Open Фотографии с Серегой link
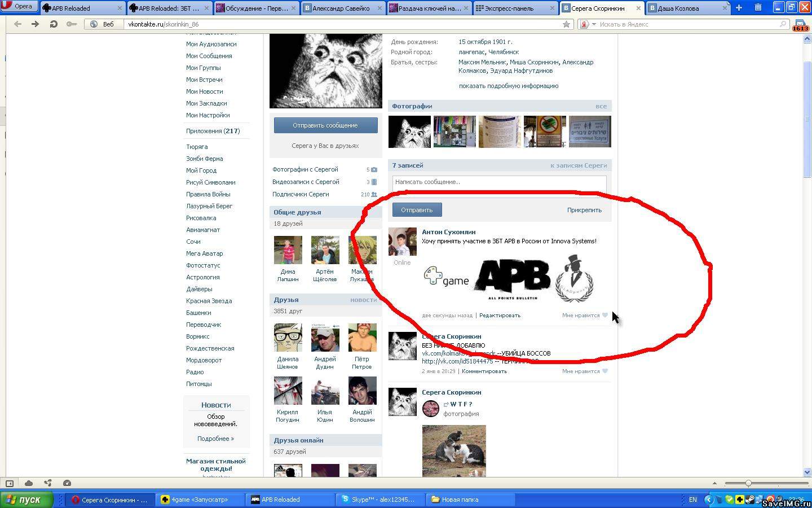812x508 pixels. coord(305,169)
